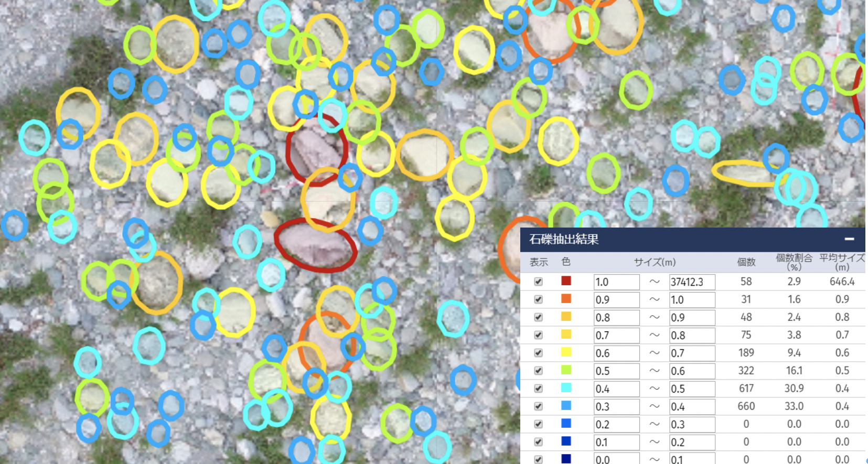This screenshot has width=868, height=464.
Task: Toggle display checkbox for 0.7–0.8 row
Action: (538, 335)
